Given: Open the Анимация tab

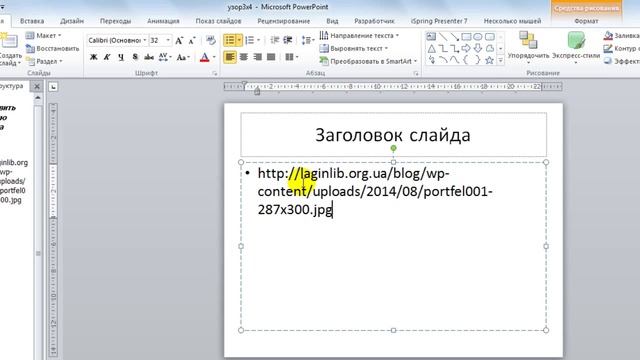Looking at the screenshot, I should point(163,21).
